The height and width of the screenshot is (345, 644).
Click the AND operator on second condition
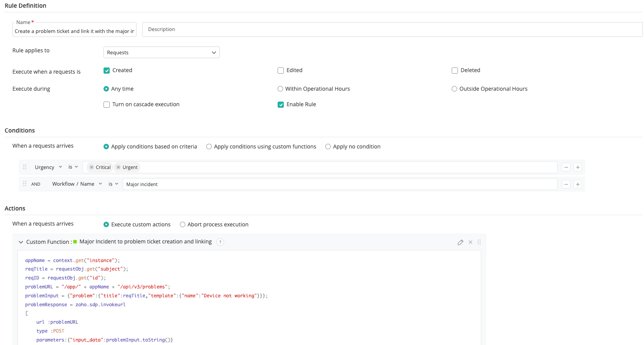[x=36, y=184]
